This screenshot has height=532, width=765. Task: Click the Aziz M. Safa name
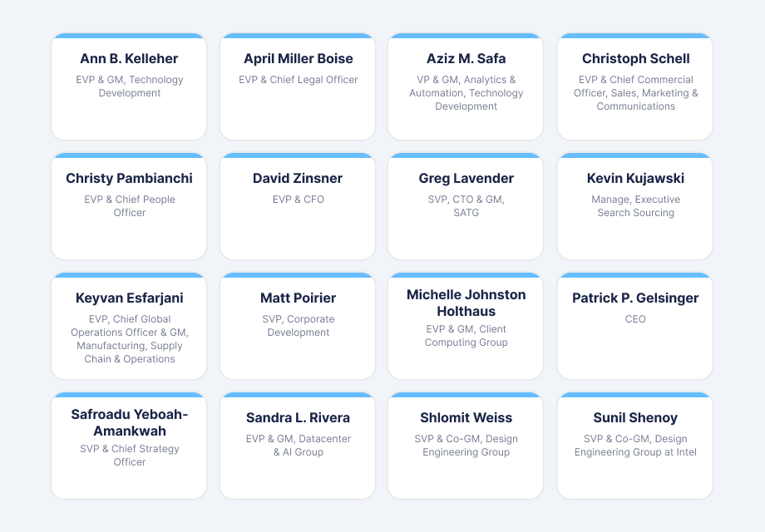pos(465,59)
